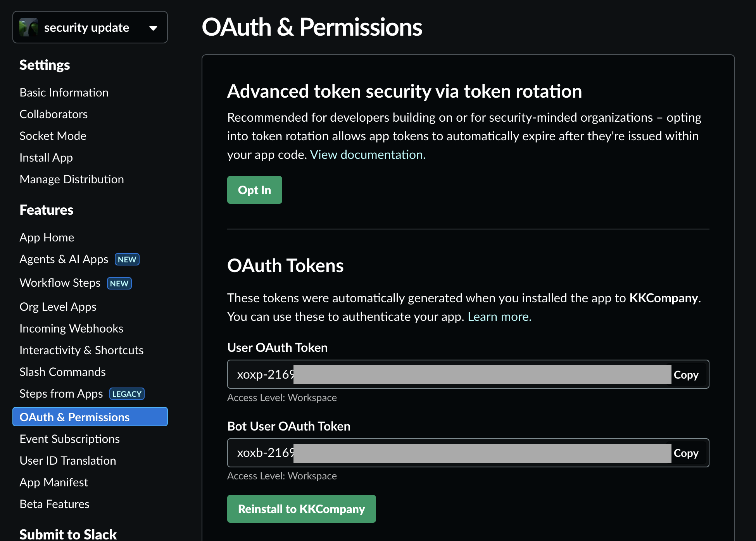Go to Slash Commands
Screen dimensions: 756x541
point(62,372)
